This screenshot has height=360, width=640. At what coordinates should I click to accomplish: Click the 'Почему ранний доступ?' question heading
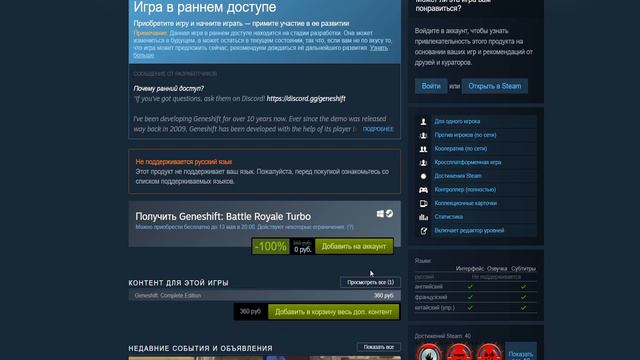pos(169,88)
